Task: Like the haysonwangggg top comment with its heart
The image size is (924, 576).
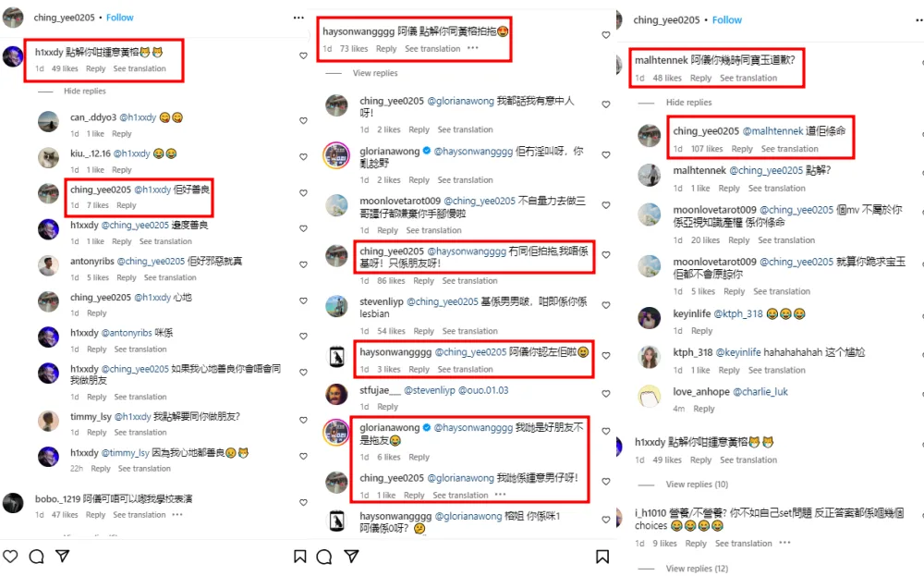Action: click(x=606, y=35)
